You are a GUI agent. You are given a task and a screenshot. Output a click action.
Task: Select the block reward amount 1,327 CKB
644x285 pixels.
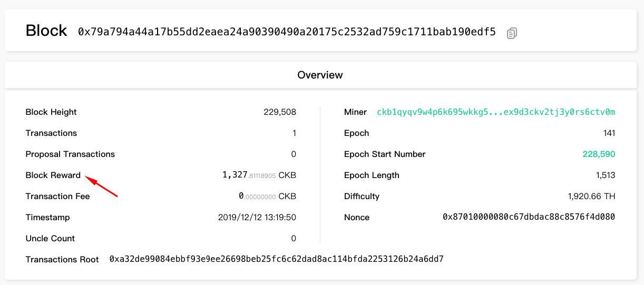259,175
